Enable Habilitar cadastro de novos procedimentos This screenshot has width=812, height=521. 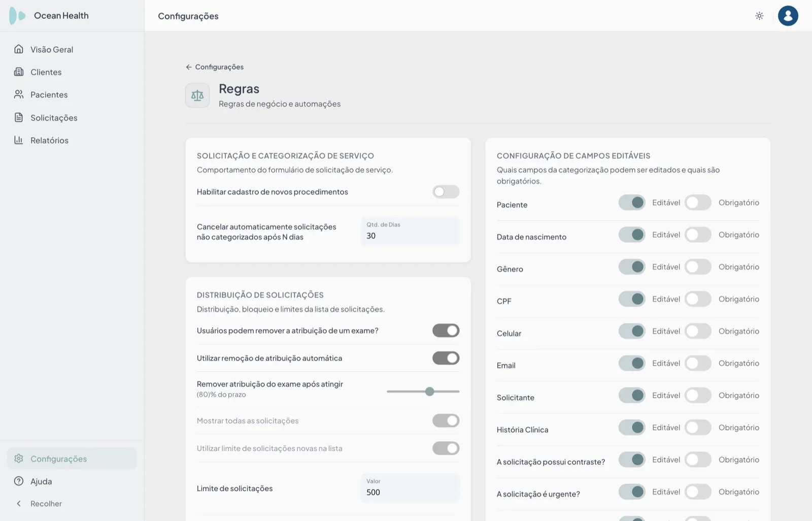446,191
